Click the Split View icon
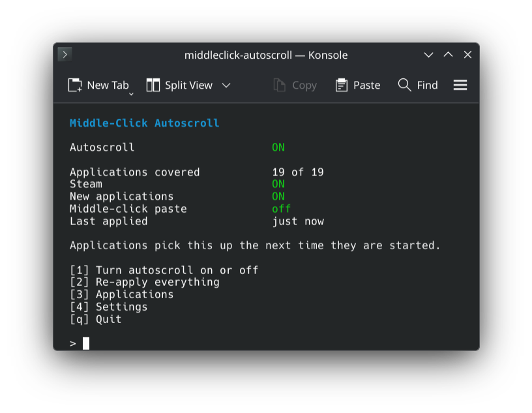This screenshot has height=413, width=532. (x=153, y=85)
